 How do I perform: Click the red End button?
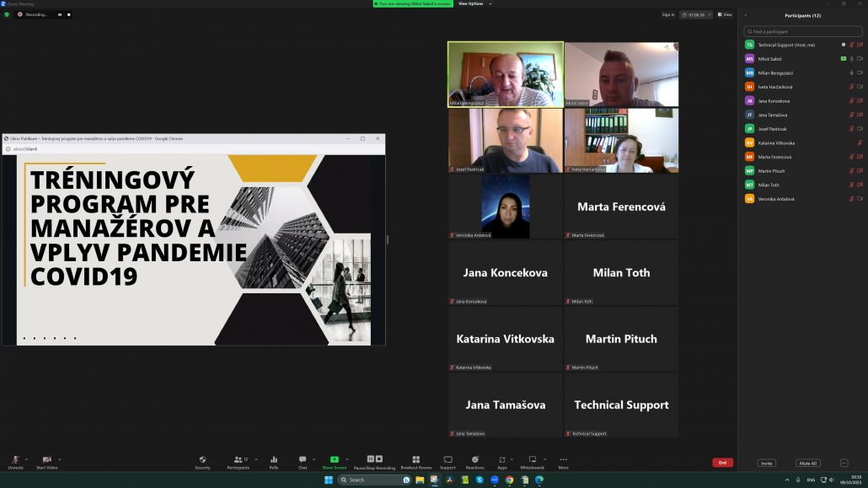pyautogui.click(x=722, y=463)
